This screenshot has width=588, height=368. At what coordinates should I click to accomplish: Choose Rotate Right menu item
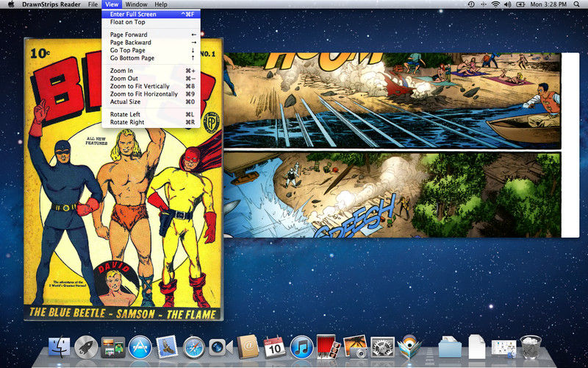pyautogui.click(x=151, y=122)
